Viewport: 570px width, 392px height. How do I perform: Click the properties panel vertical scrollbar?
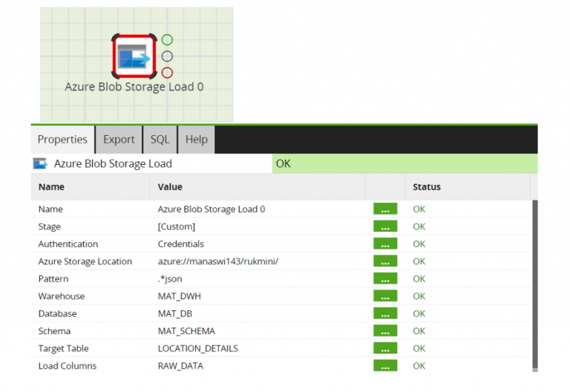534,282
